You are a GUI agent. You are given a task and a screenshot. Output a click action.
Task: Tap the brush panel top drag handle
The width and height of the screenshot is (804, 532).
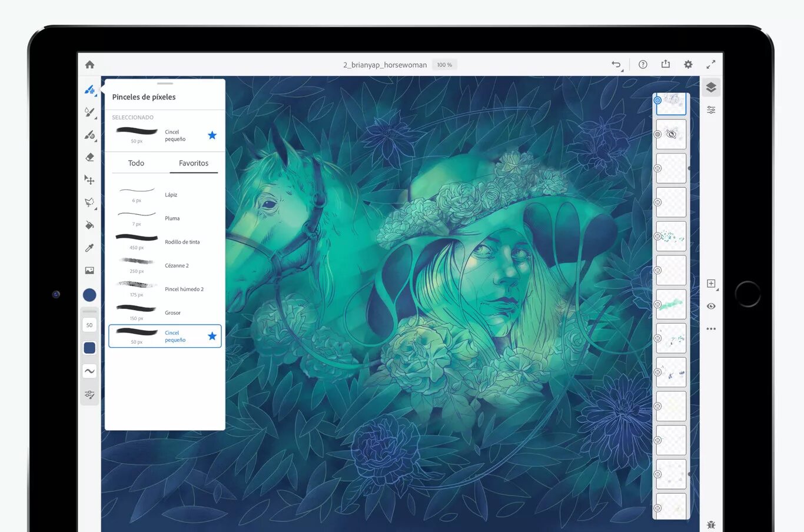tap(165, 84)
